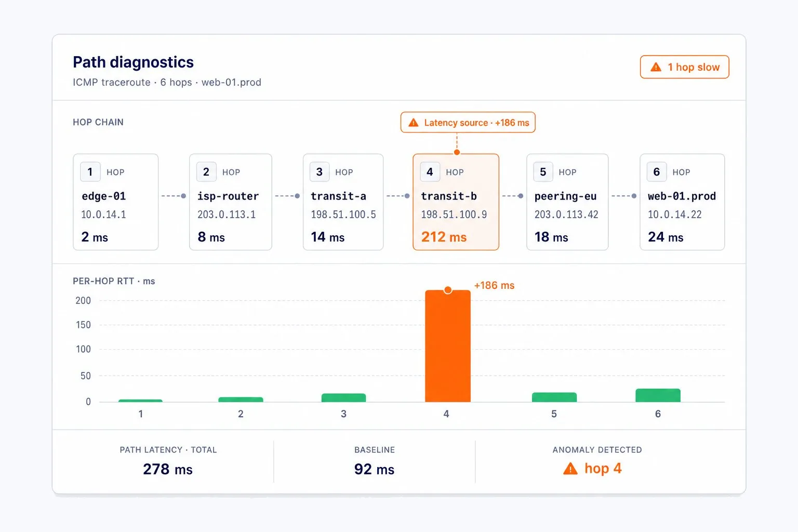Click the 'Latency source · +186 ms' callout

[x=468, y=123]
